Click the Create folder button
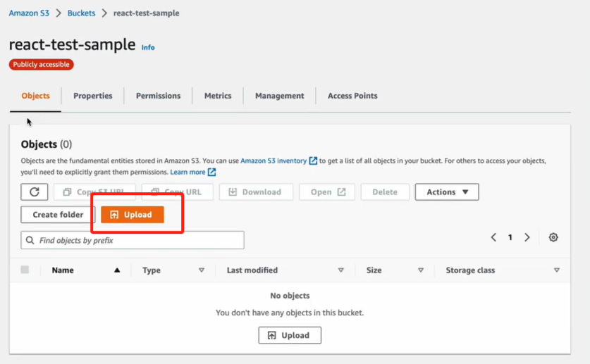Image resolution: width=590 pixels, height=364 pixels. tap(58, 215)
